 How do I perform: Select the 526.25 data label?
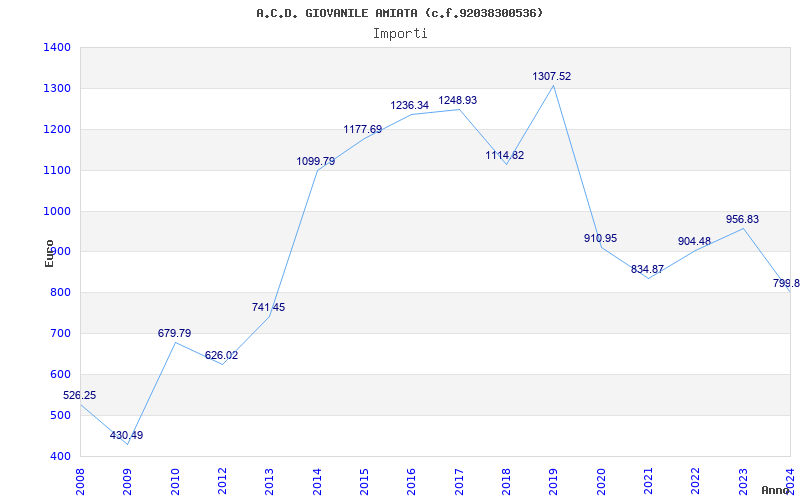tap(80, 395)
